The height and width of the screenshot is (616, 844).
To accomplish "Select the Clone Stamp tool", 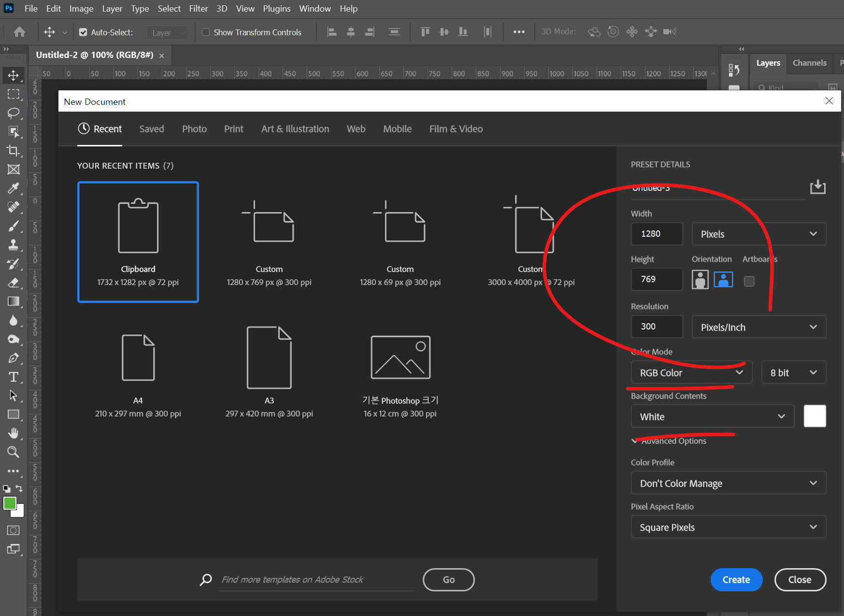I will click(x=14, y=245).
